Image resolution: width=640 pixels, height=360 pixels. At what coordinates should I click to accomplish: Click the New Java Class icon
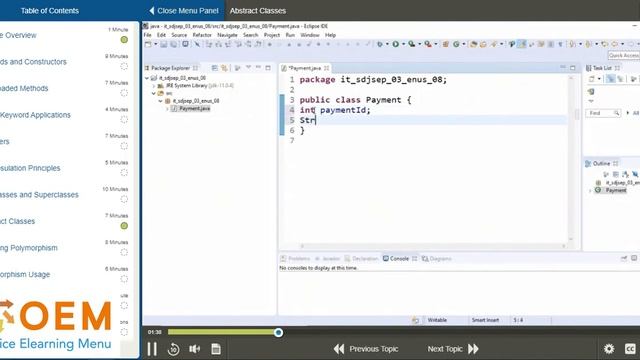tap(456, 44)
